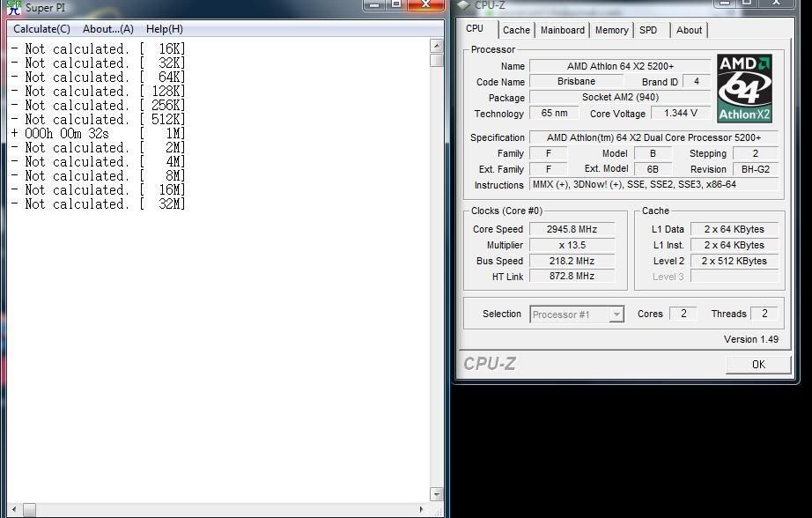Close the Super PI window
This screenshot has height=518, width=812.
(x=425, y=4)
